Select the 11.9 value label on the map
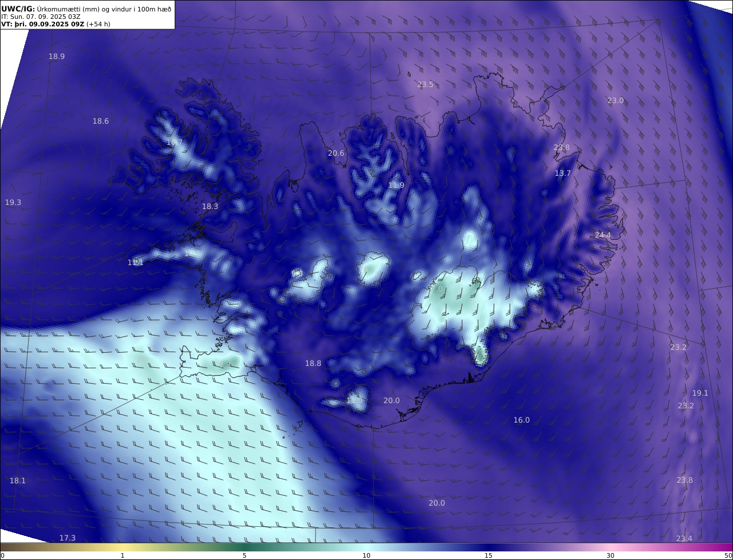733x560 pixels. (x=396, y=186)
